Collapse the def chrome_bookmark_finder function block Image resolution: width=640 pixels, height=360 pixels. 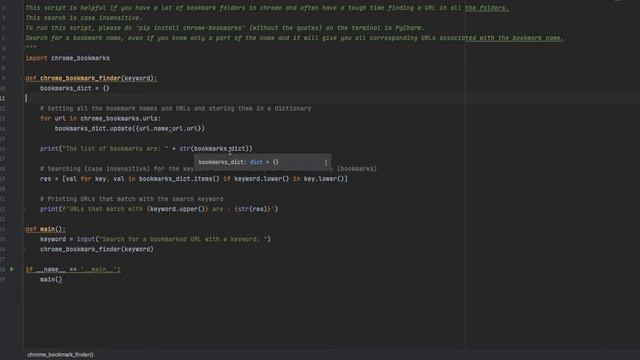23,78
